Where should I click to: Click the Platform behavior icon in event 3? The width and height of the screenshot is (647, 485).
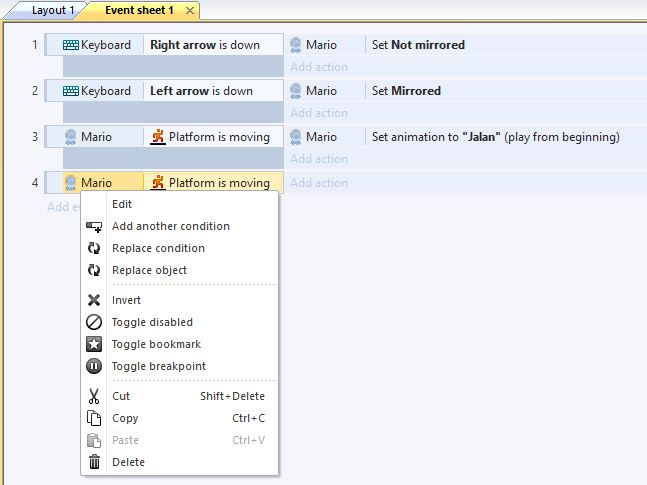157,137
